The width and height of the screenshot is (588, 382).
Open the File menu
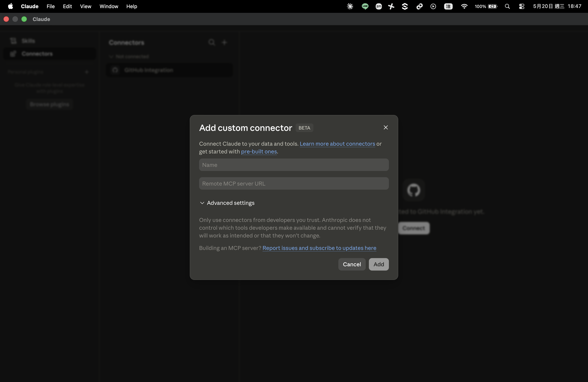tap(51, 6)
